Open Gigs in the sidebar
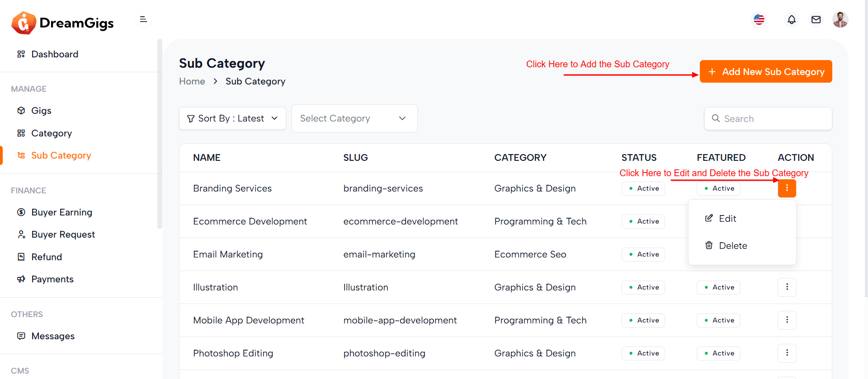The height and width of the screenshot is (379, 868). click(41, 111)
